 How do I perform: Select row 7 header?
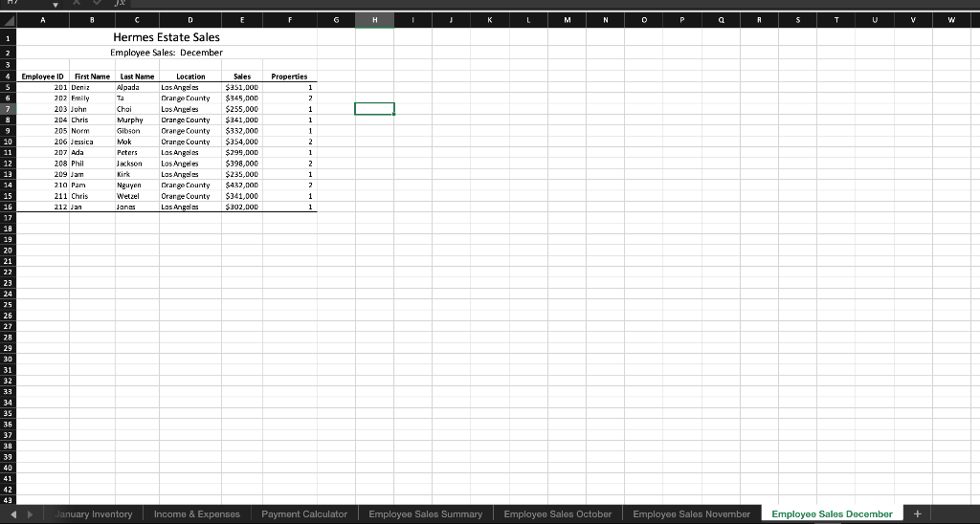coord(8,109)
